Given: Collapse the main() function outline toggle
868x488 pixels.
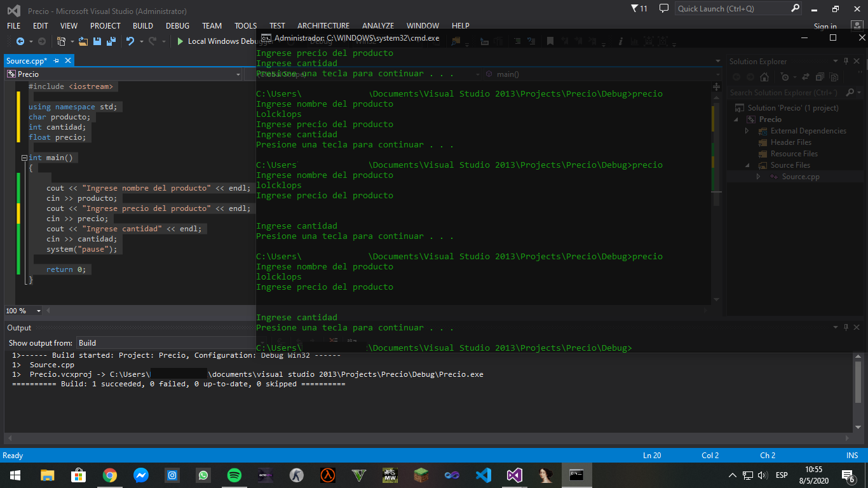Looking at the screenshot, I should [24, 158].
